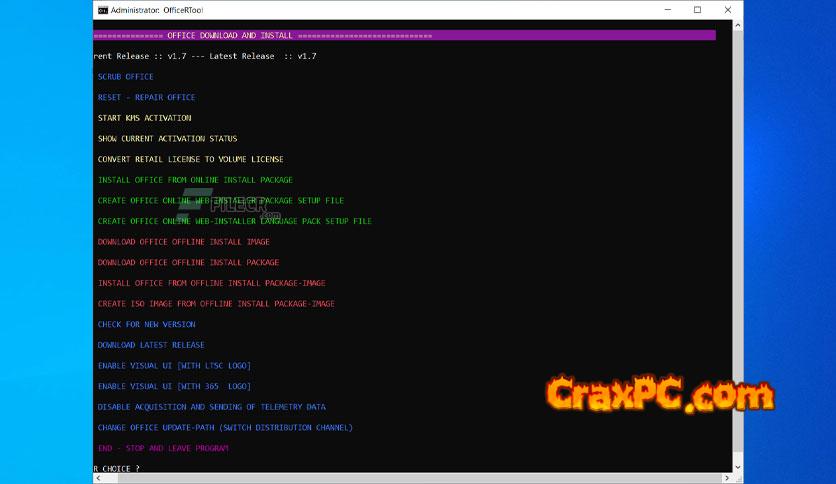Select DOWNLOAD OFFICE OFFLINE INSTALL IMAGE
The width and height of the screenshot is (836, 484).
click(183, 242)
